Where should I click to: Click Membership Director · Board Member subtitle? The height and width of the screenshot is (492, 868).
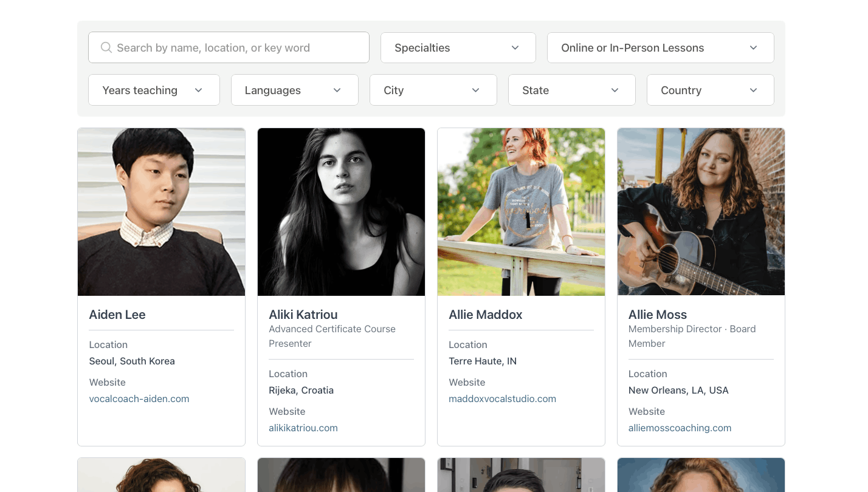click(x=692, y=337)
